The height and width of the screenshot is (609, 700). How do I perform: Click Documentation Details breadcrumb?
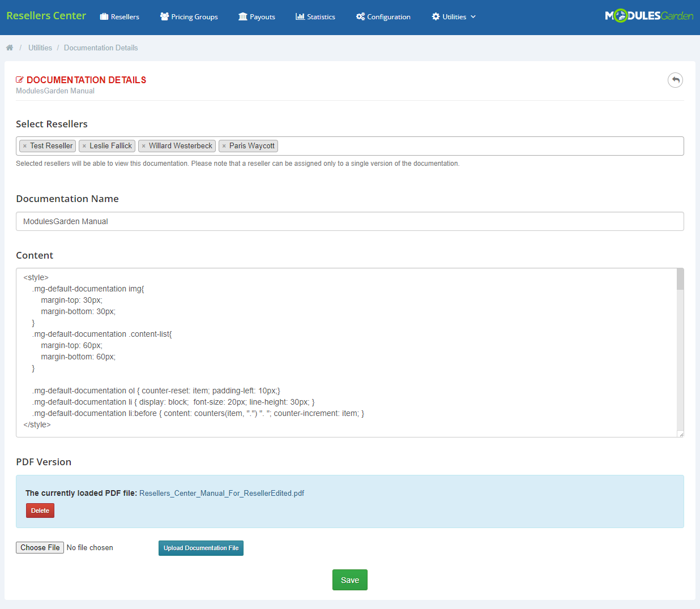101,48
